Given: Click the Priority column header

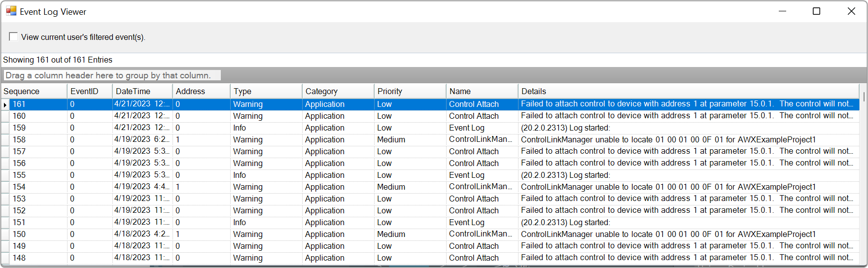Looking at the screenshot, I should tap(410, 91).
